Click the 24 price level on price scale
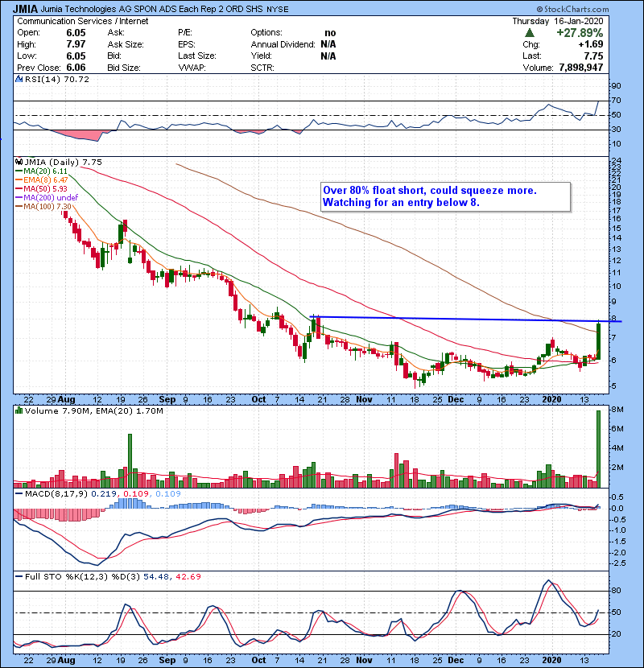The width and height of the screenshot is (644, 668). tap(617, 161)
